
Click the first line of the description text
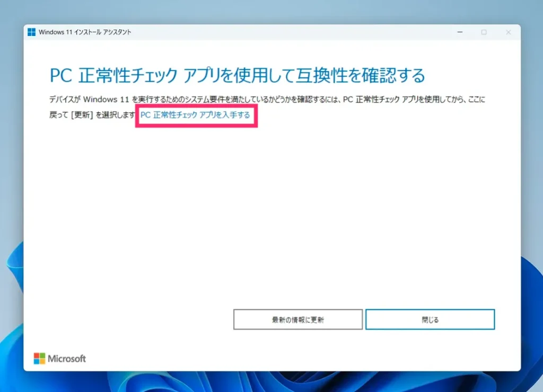click(x=265, y=100)
